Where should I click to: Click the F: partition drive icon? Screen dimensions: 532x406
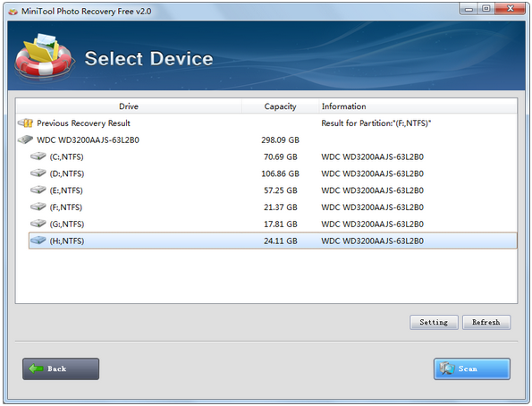[x=38, y=207]
